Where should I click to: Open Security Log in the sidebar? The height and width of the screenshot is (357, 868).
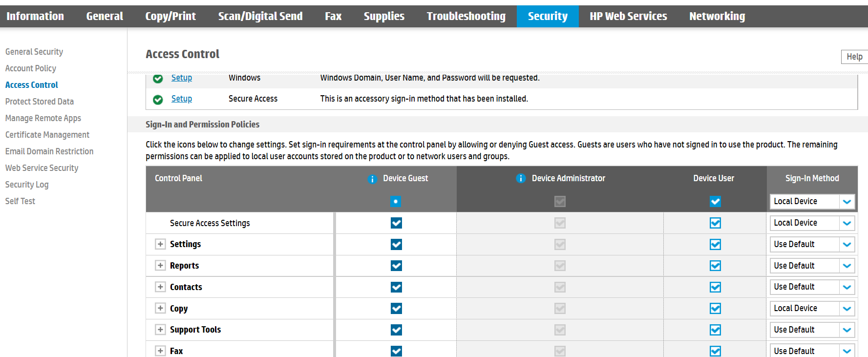coord(27,185)
